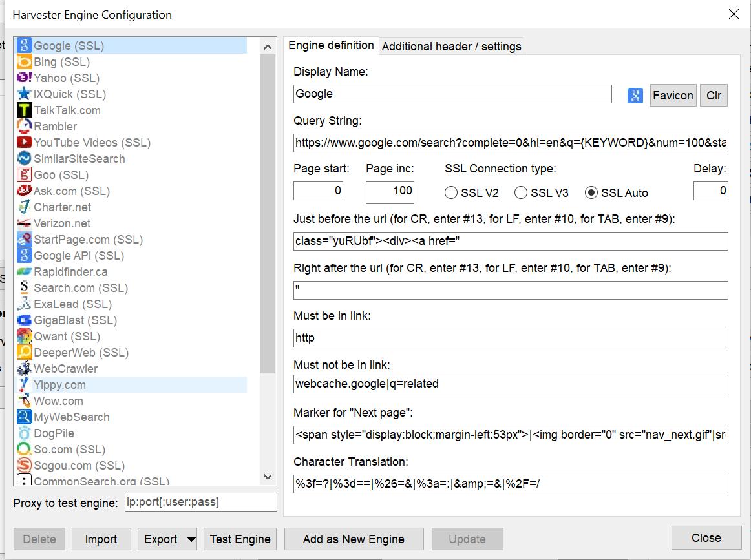Click the Rapidfinder.ca icon
Image resolution: width=751 pixels, height=560 pixels.
click(x=25, y=271)
